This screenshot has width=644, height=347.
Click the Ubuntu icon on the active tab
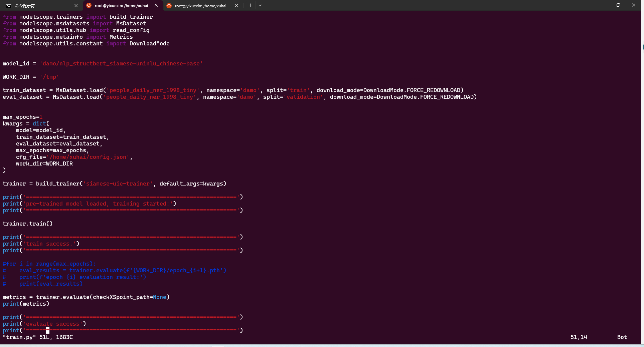tap(89, 5)
